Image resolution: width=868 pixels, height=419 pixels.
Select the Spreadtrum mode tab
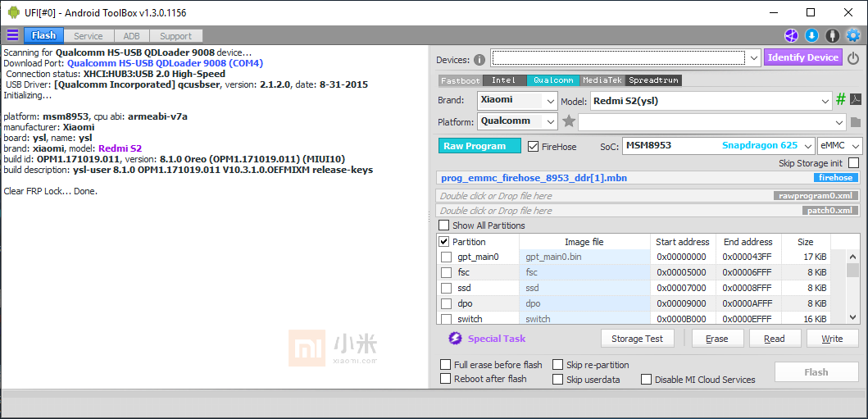pyautogui.click(x=654, y=80)
